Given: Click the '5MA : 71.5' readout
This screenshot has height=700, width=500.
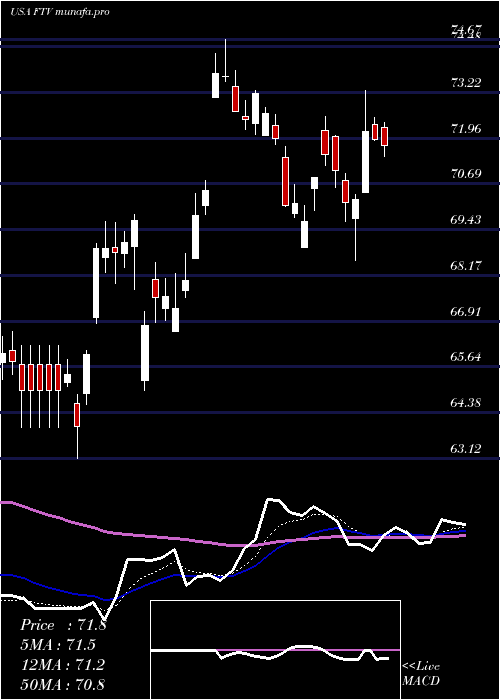Looking at the screenshot, I should (x=58, y=645).
